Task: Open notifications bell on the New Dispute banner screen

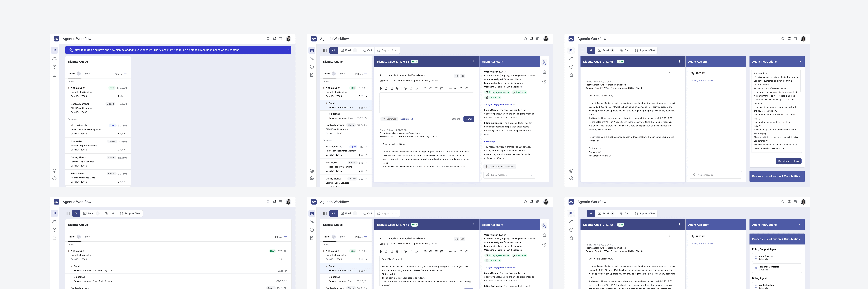Action: click(x=274, y=39)
